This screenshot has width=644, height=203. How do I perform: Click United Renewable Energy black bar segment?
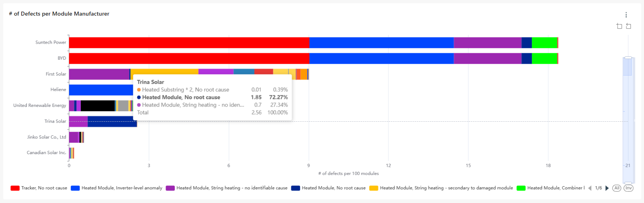(x=98, y=106)
